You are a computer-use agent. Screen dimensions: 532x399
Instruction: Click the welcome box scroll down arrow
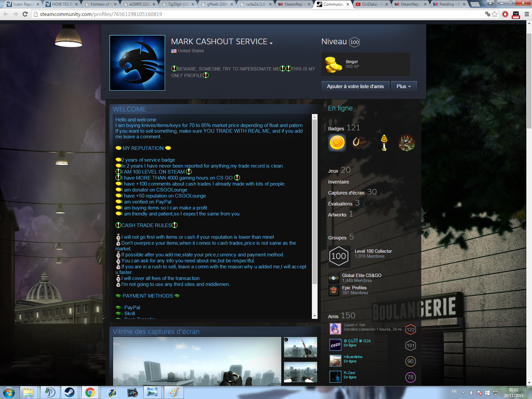315,316
